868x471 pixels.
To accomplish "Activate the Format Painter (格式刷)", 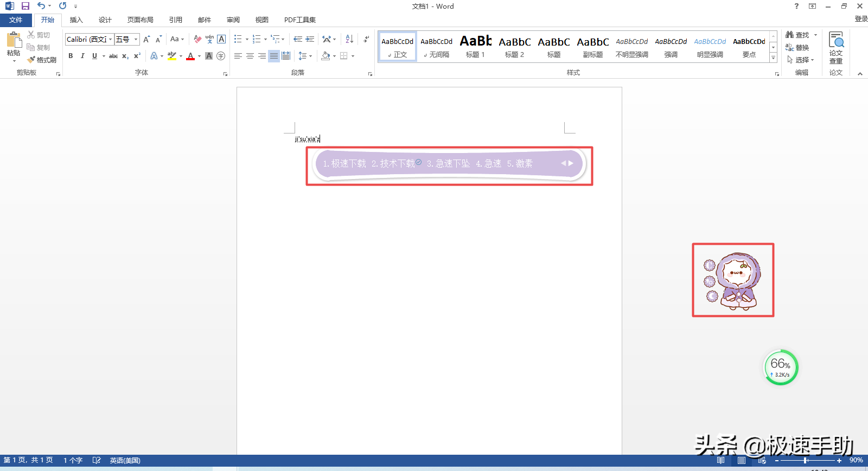I will (42, 60).
